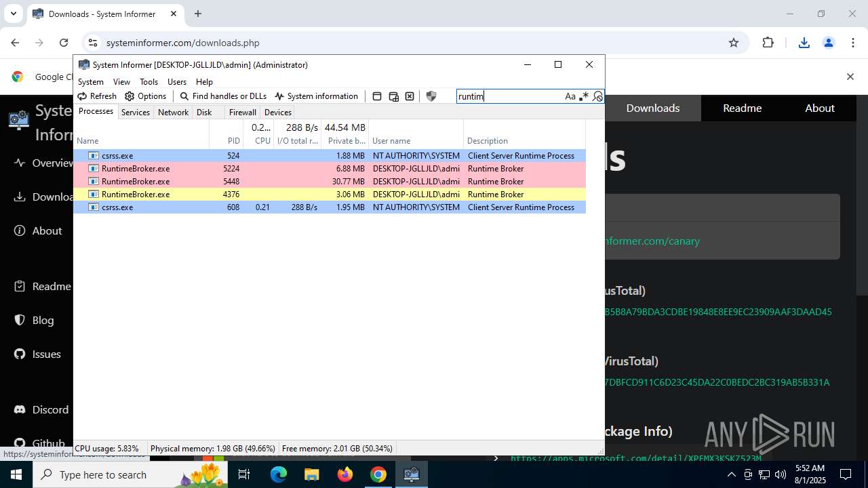Open new Chrome tab with plus
Image resolution: width=868 pixels, height=488 pixels.
coord(198,14)
